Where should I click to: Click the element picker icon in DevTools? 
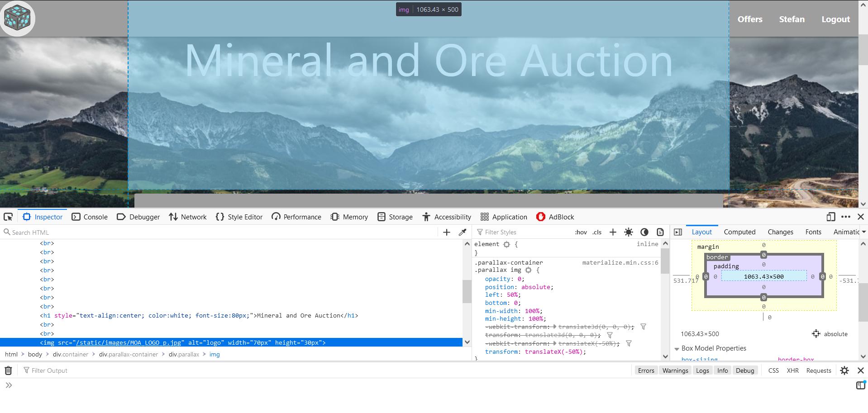(x=8, y=217)
